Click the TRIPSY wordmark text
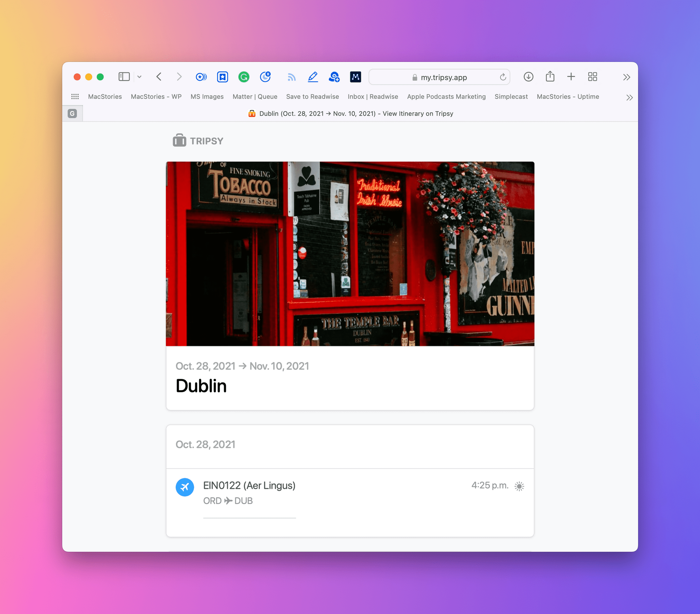 tap(207, 141)
